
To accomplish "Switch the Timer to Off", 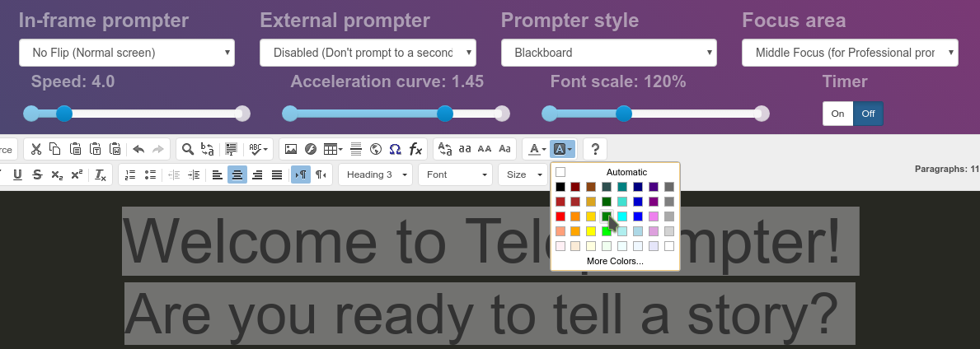I will [868, 114].
